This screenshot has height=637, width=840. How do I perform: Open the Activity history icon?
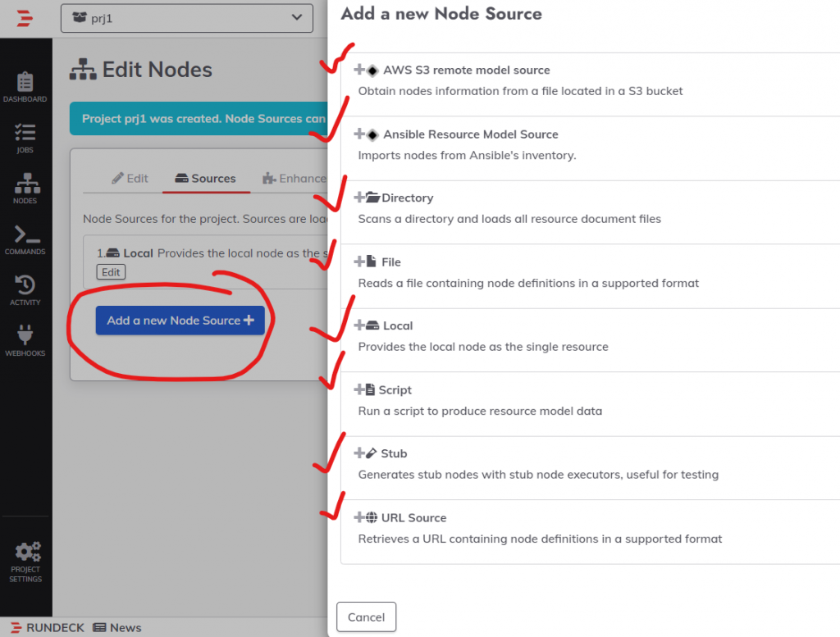coord(25,290)
